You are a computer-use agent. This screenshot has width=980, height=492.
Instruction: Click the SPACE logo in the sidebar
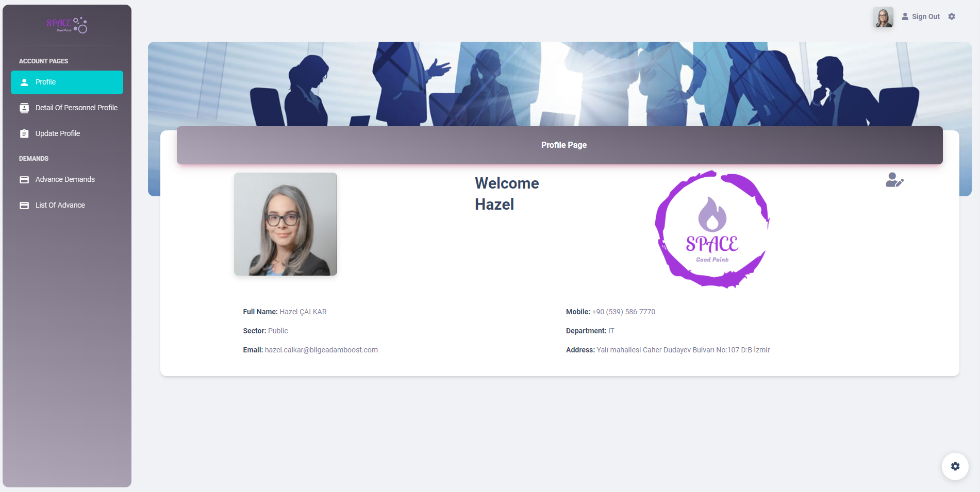(x=67, y=25)
